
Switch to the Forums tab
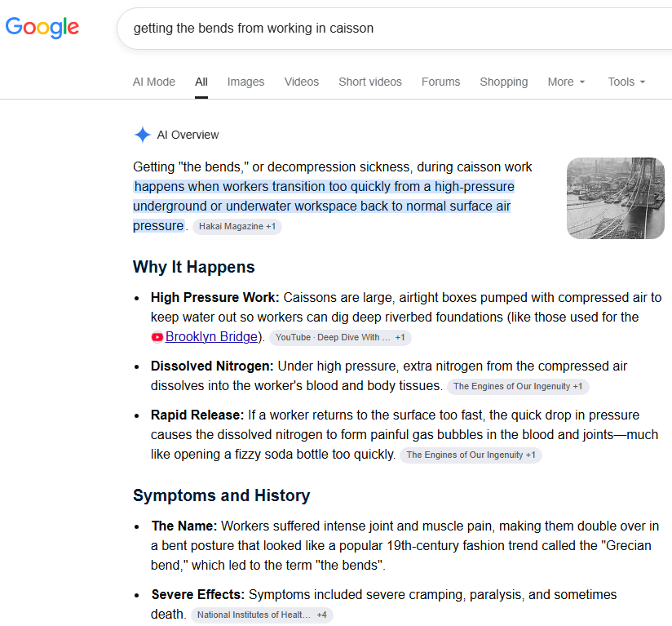[x=440, y=82]
